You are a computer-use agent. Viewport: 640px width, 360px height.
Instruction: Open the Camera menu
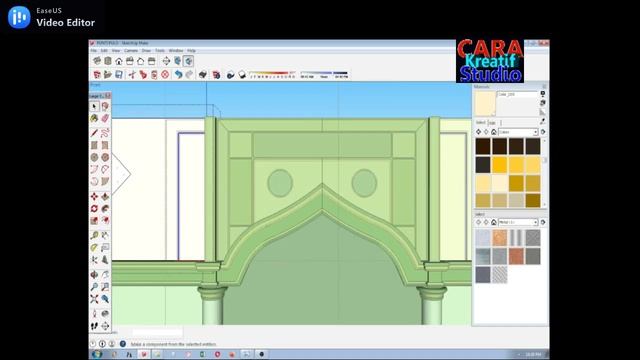(131, 51)
